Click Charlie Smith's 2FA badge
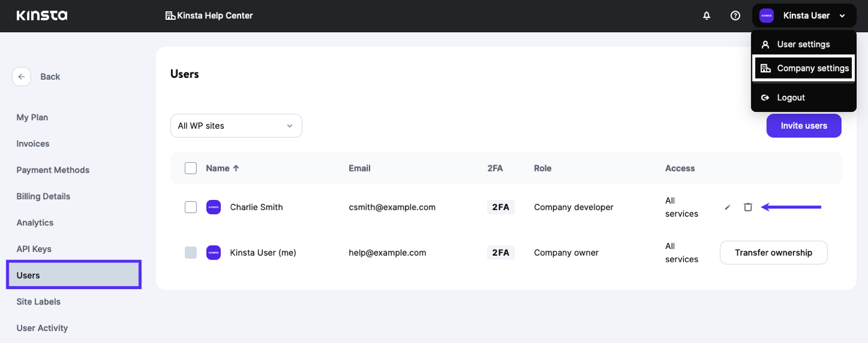 pos(500,207)
